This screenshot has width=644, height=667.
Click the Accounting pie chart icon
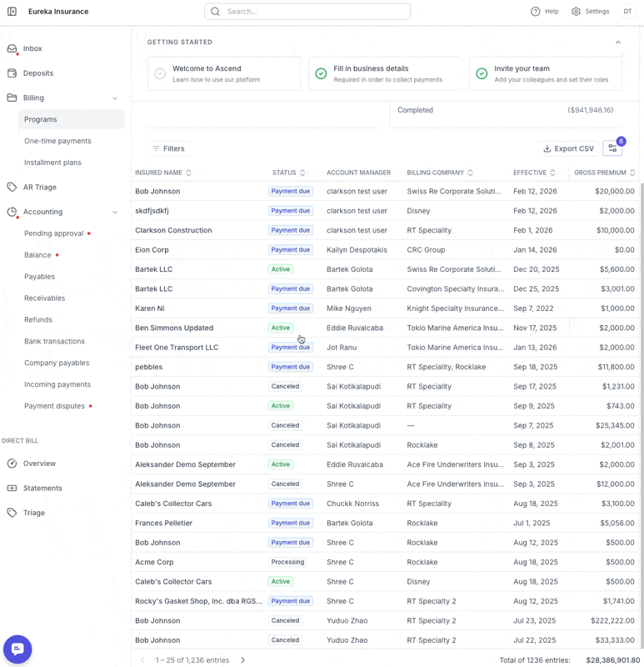(12, 212)
